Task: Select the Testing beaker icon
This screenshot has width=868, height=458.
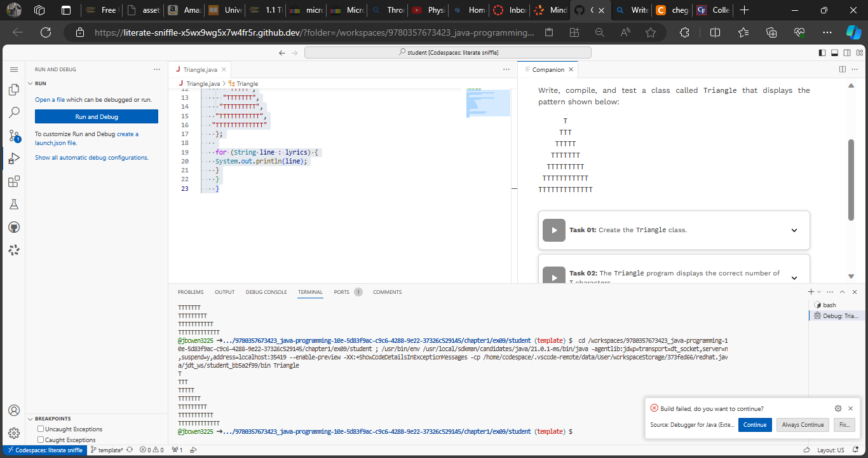Action: [x=13, y=204]
